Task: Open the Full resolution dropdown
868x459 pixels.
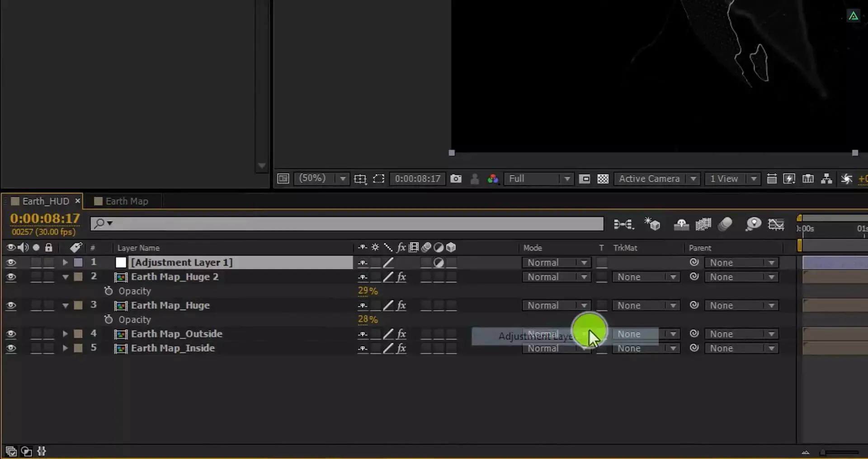Action: tap(539, 178)
